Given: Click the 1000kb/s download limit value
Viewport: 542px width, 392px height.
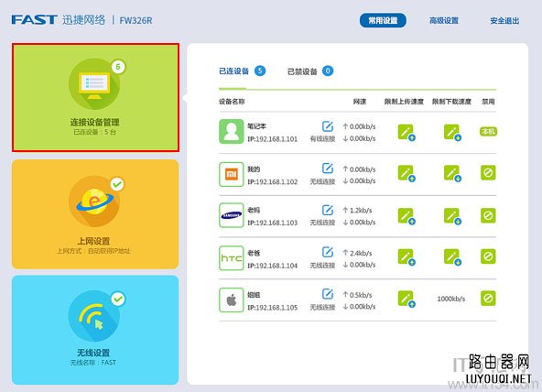Looking at the screenshot, I should click(x=451, y=299).
